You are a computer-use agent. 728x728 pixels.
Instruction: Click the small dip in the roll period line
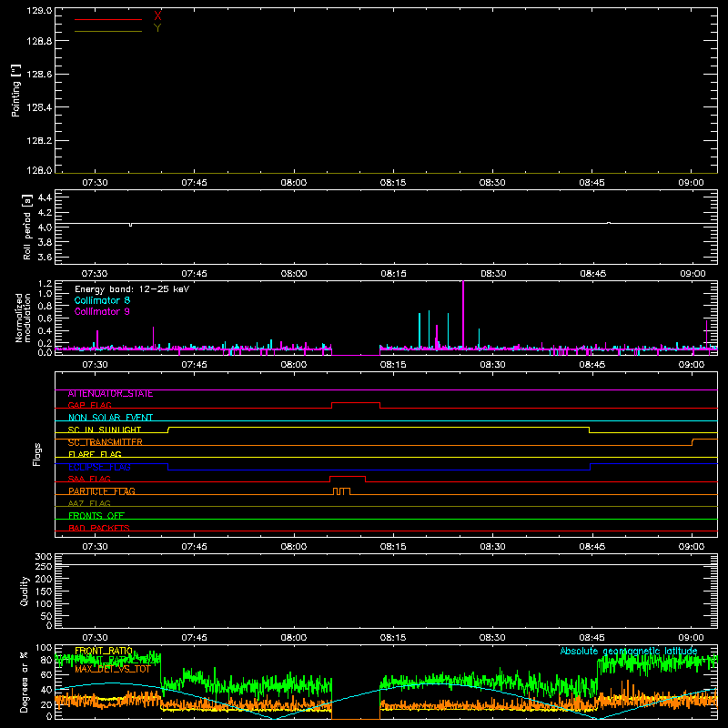pyautogui.click(x=130, y=225)
